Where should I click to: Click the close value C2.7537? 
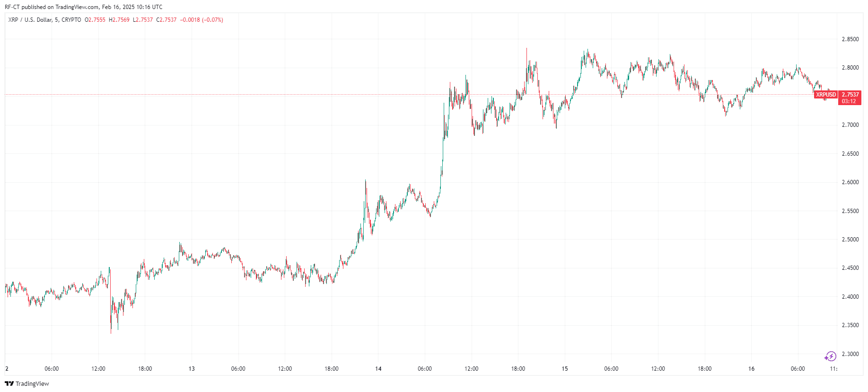point(167,20)
